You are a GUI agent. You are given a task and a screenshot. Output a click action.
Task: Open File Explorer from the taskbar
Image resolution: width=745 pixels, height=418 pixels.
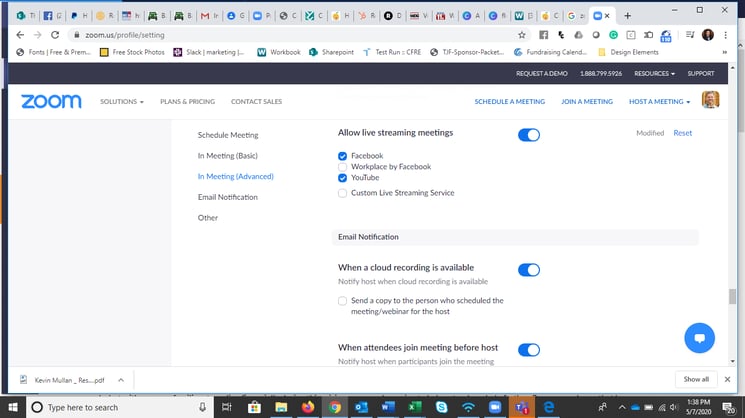pos(281,407)
